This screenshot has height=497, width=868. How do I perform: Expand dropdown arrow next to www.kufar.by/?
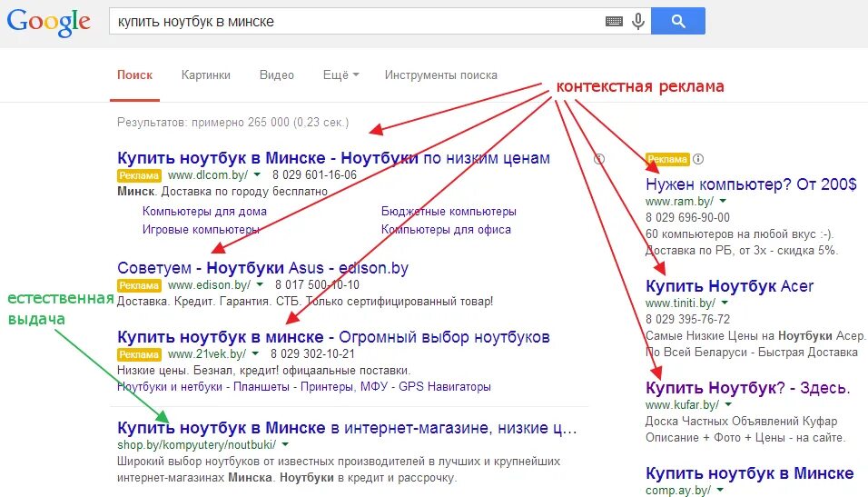coord(728,405)
